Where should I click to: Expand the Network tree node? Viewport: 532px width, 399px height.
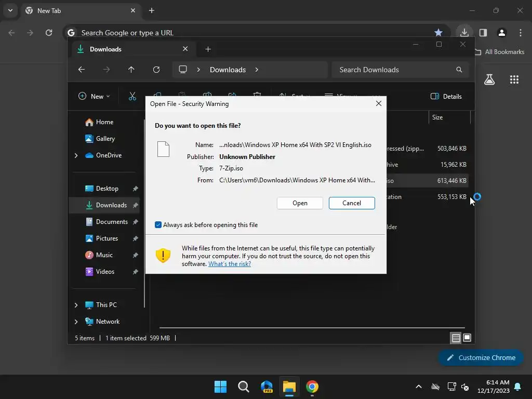(x=76, y=322)
